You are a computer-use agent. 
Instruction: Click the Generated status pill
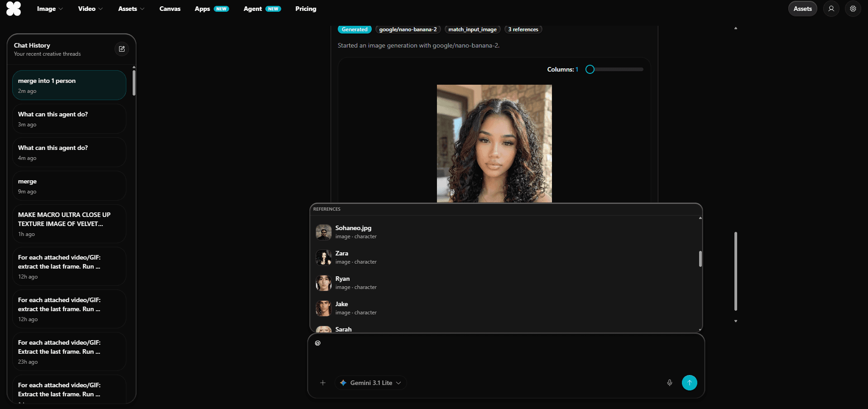click(355, 29)
